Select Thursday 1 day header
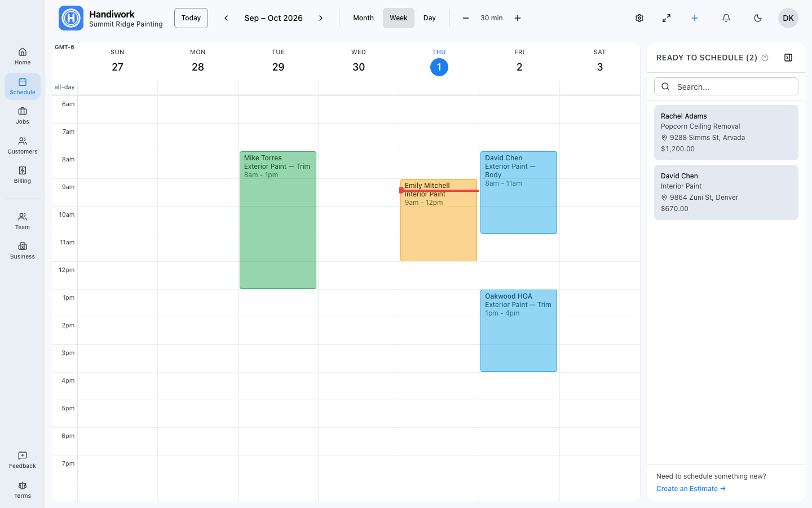Screen dimensions: 812x508 coord(439,62)
